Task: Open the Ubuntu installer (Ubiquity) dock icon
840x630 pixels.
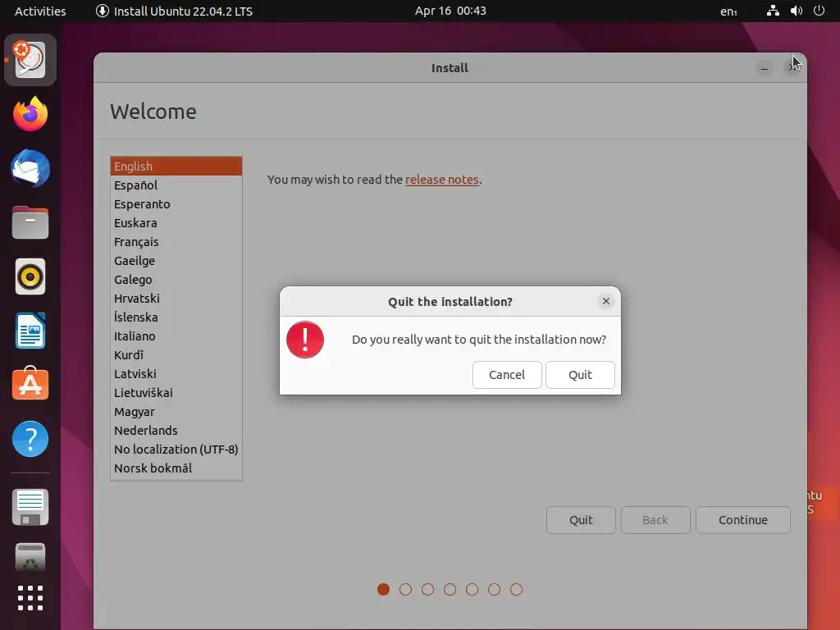Action: point(30,59)
